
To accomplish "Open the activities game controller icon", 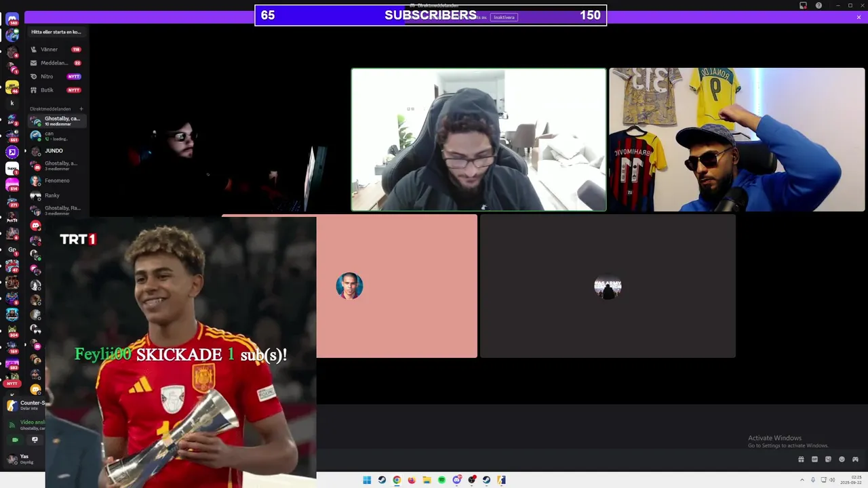I will (x=855, y=459).
